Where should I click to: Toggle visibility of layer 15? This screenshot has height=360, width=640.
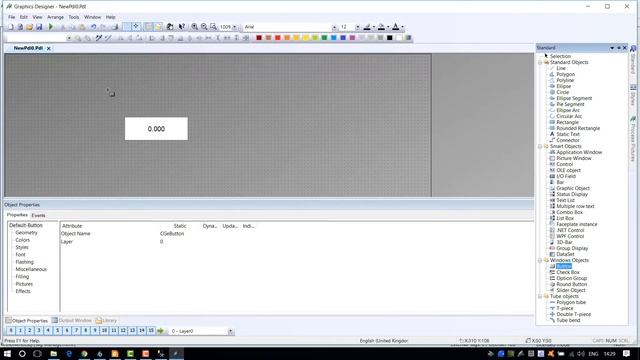coord(151,331)
